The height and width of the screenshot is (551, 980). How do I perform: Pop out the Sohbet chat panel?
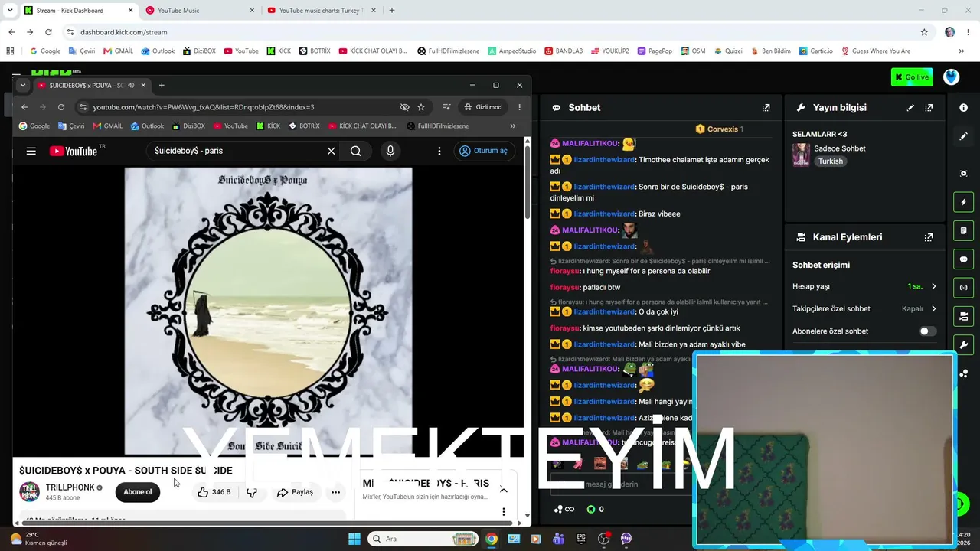pos(766,108)
